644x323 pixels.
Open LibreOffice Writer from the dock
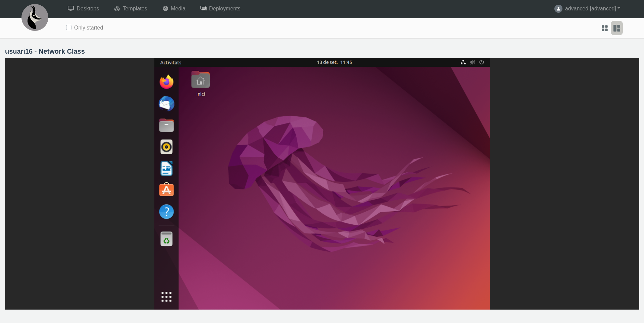(x=166, y=168)
